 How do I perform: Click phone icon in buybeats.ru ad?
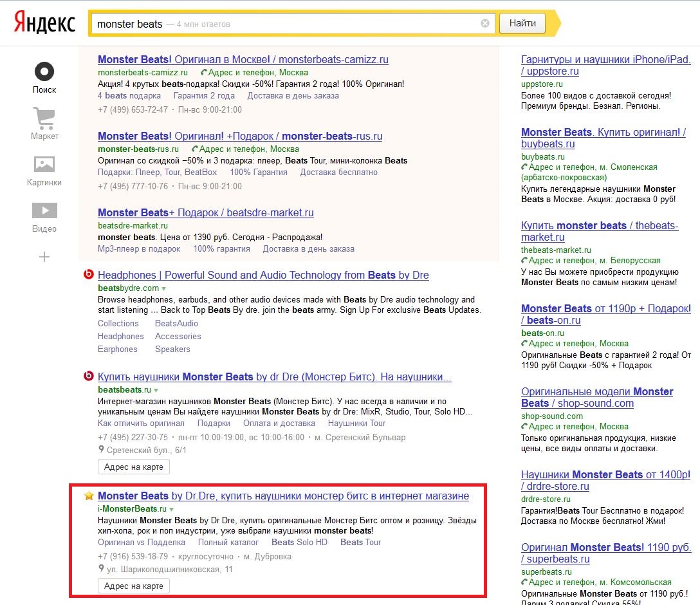(524, 167)
